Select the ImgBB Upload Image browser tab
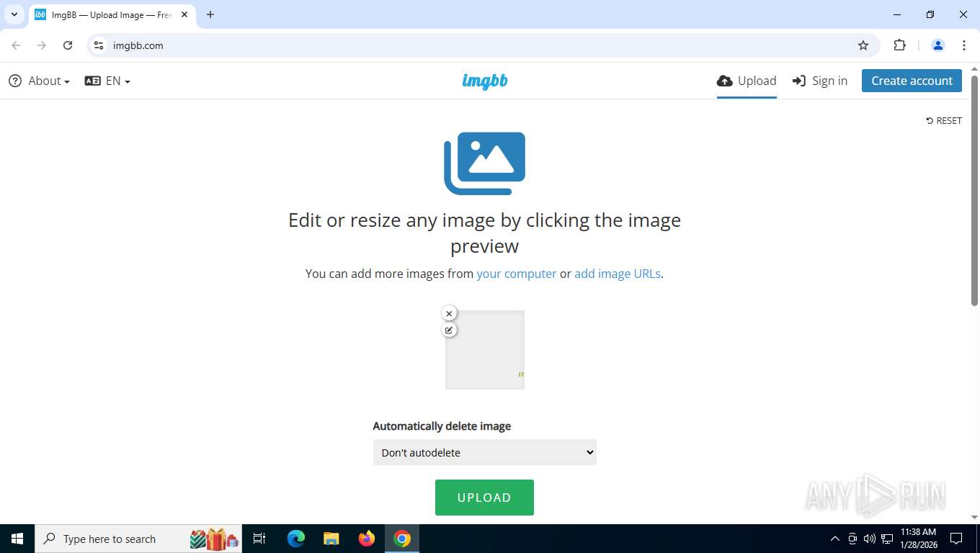 pos(112,15)
